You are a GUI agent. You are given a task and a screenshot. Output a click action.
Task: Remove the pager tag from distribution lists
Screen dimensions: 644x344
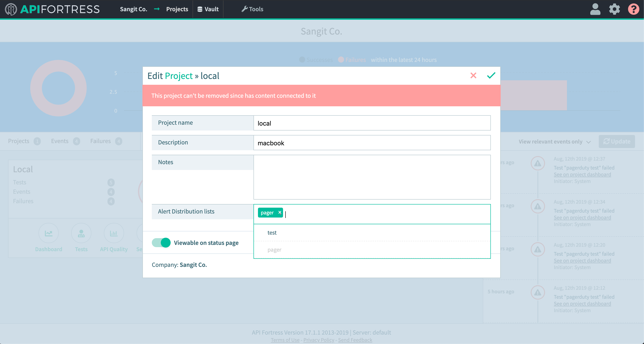[279, 212]
